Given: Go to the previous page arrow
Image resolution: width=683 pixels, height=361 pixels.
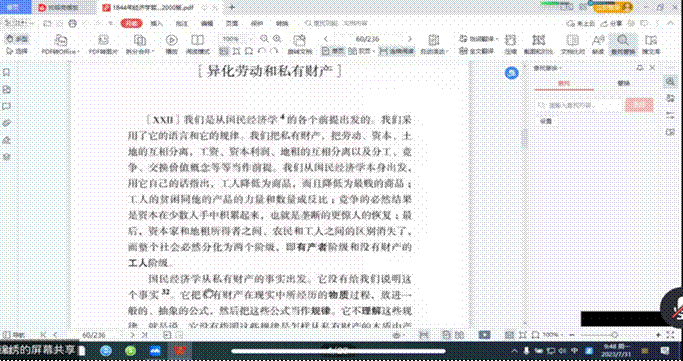Looking at the screenshot, I should coord(325,39).
